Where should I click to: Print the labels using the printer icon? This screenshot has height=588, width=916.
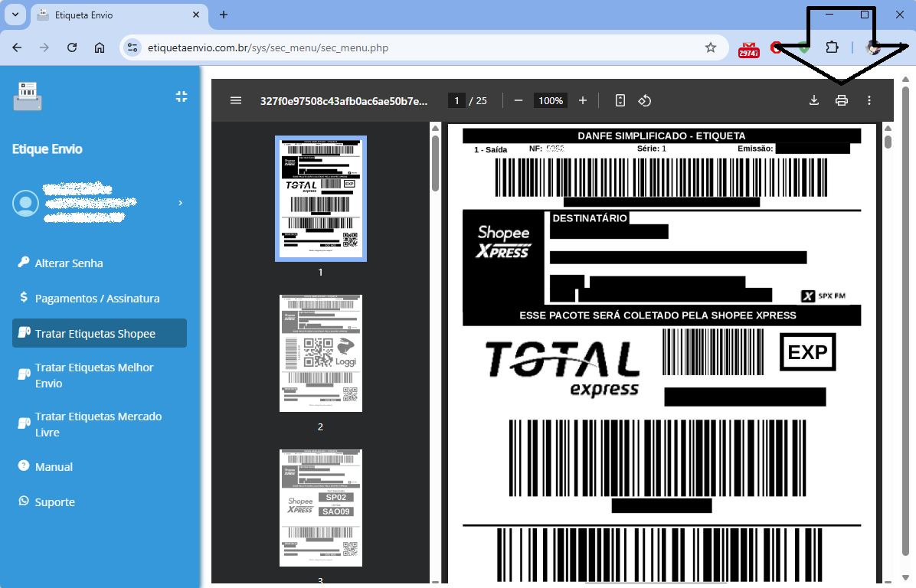[x=841, y=100]
